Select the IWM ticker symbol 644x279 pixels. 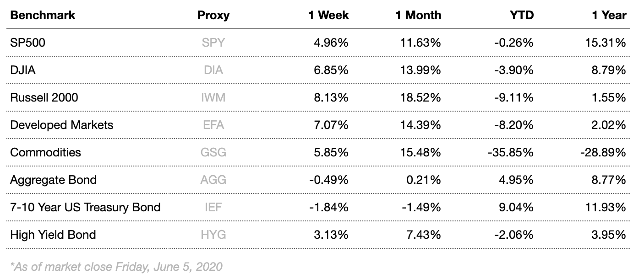click(x=213, y=97)
